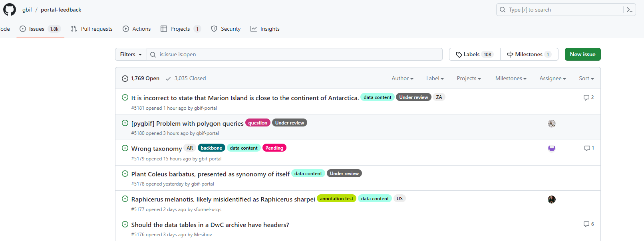644x241 pixels.
Task: Select assignee avatar on Raphicerus melanotis issue
Action: (552, 200)
